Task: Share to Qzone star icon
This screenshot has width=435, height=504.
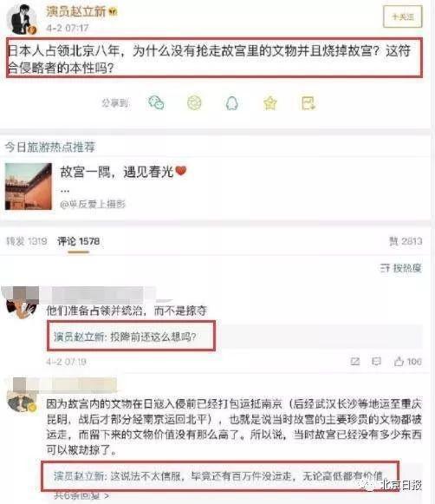Action: pyautogui.click(x=270, y=103)
